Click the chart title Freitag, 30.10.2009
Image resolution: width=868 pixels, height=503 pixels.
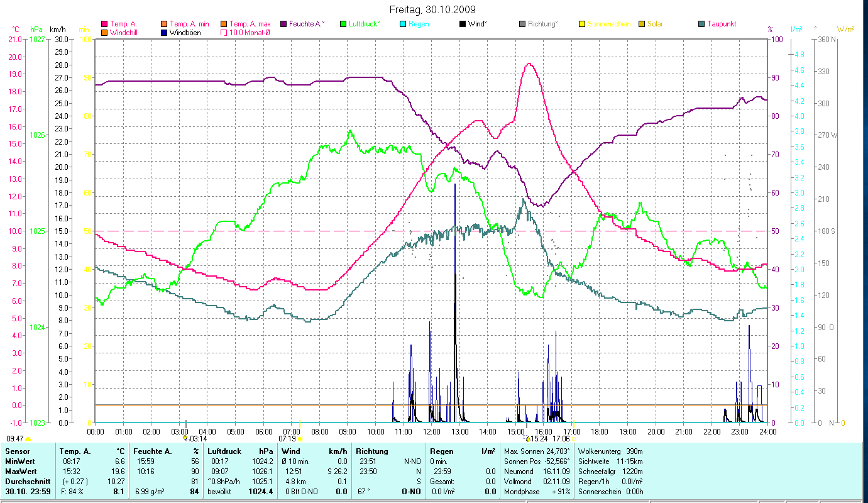432,9
